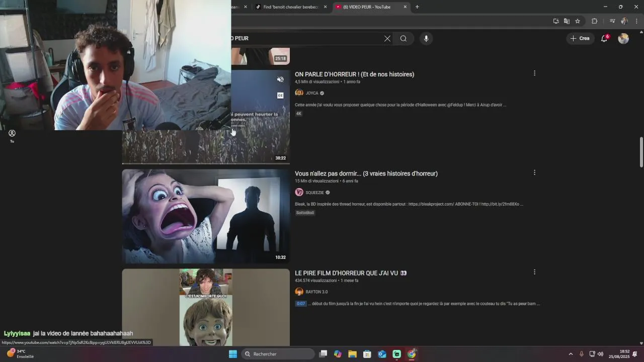This screenshot has width=644, height=362.
Task: Open the weather widget showing 34°C
Action: click(x=20, y=354)
